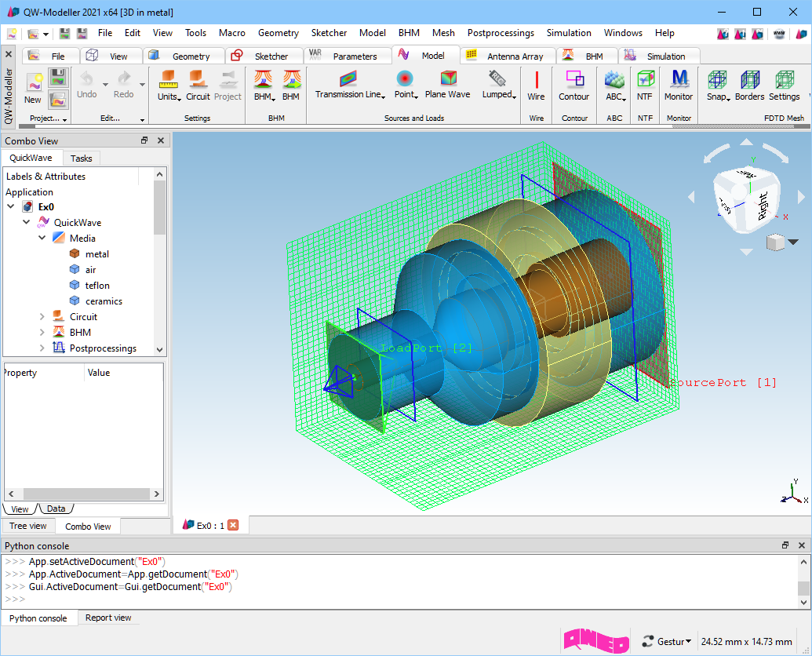The image size is (812, 656).
Task: Open the Circuit settings tool
Action: [198, 86]
